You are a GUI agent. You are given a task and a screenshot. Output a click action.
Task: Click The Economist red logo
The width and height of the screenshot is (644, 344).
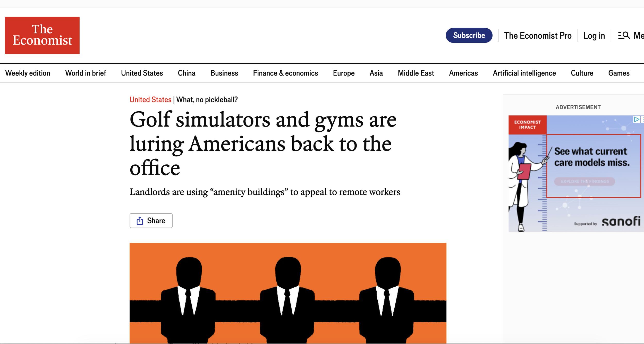42,35
